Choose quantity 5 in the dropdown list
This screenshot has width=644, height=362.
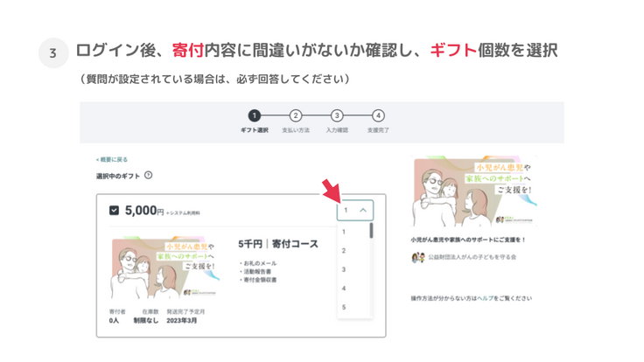(x=345, y=307)
